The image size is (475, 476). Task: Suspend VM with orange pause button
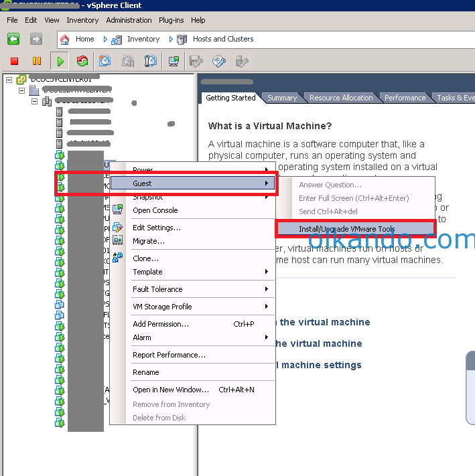pos(37,61)
